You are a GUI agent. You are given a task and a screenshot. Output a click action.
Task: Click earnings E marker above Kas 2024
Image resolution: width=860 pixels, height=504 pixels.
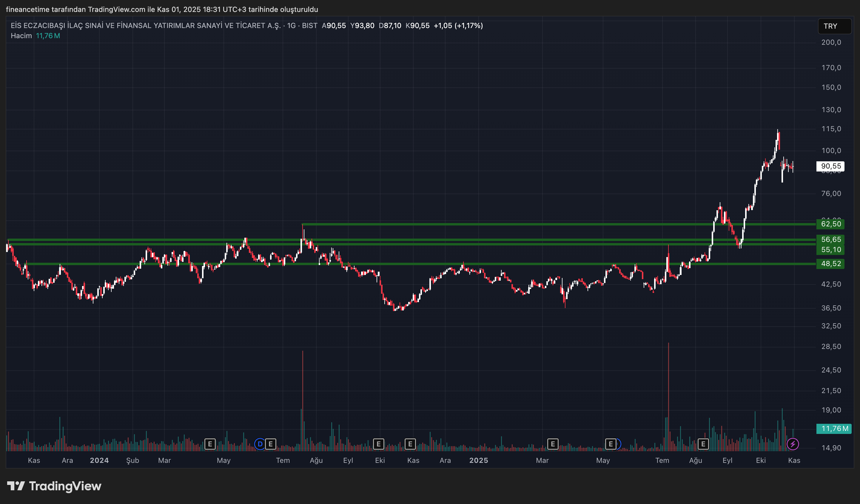click(x=410, y=444)
